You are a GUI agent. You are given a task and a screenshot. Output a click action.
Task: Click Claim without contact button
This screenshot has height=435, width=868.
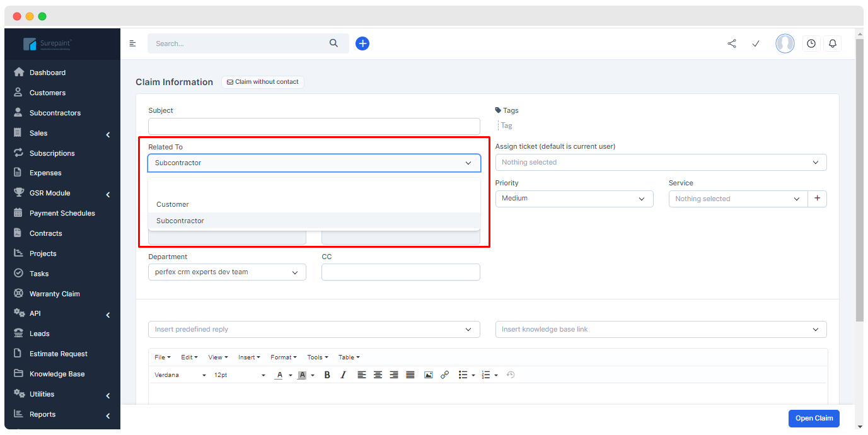[x=263, y=82]
